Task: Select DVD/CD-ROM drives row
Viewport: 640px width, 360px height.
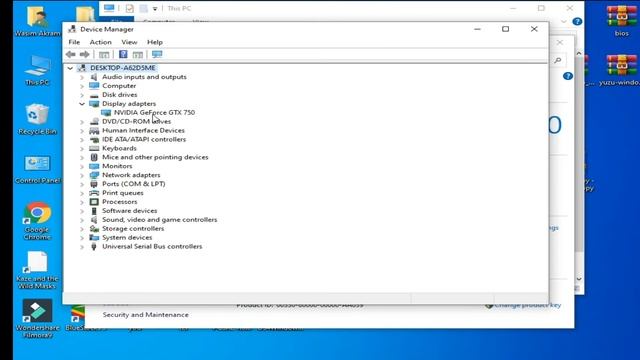Action: (136, 121)
